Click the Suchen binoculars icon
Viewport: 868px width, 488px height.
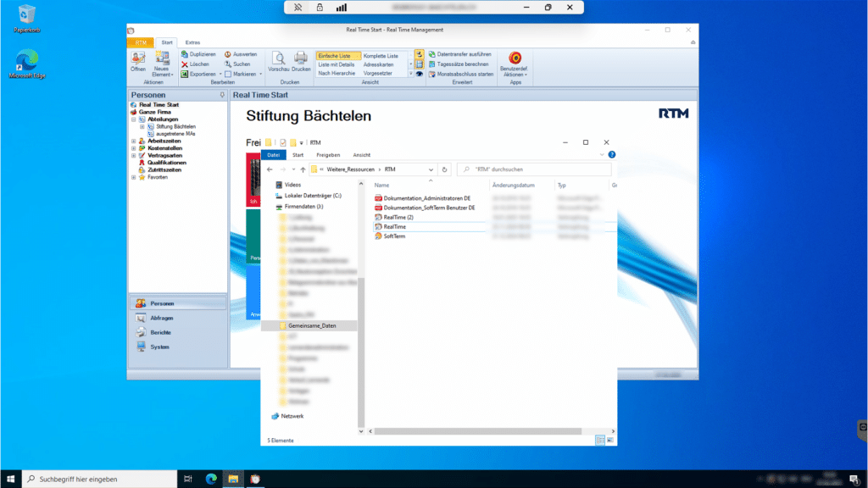pyautogui.click(x=227, y=64)
